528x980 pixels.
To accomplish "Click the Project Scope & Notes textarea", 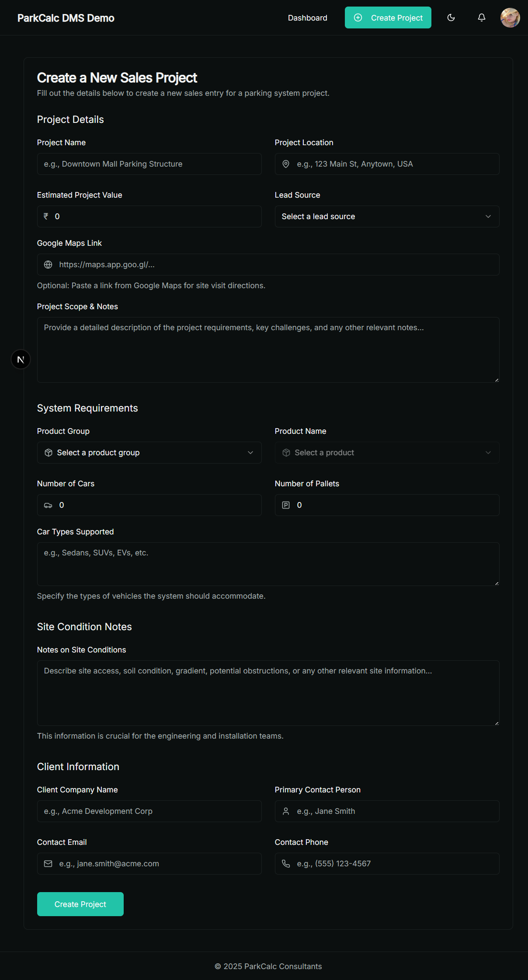I will 268,349.
